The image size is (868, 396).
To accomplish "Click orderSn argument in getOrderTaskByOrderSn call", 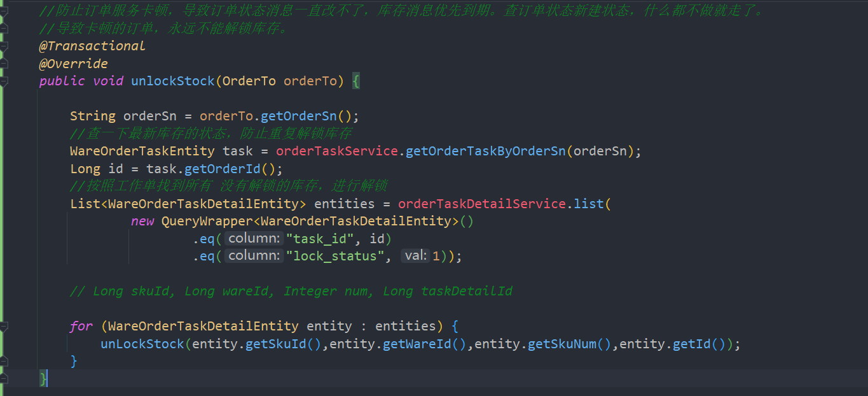I will [x=600, y=151].
